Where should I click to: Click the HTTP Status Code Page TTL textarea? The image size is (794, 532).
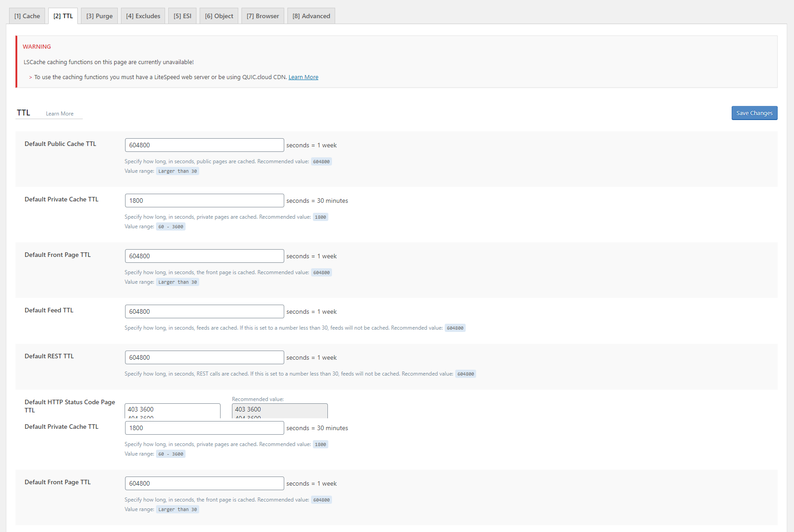[173, 411]
